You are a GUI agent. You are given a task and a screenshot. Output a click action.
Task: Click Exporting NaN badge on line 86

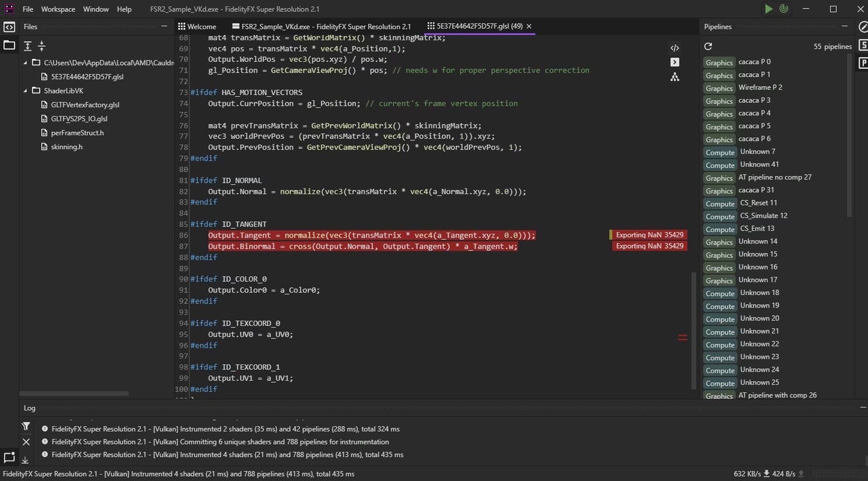649,235
